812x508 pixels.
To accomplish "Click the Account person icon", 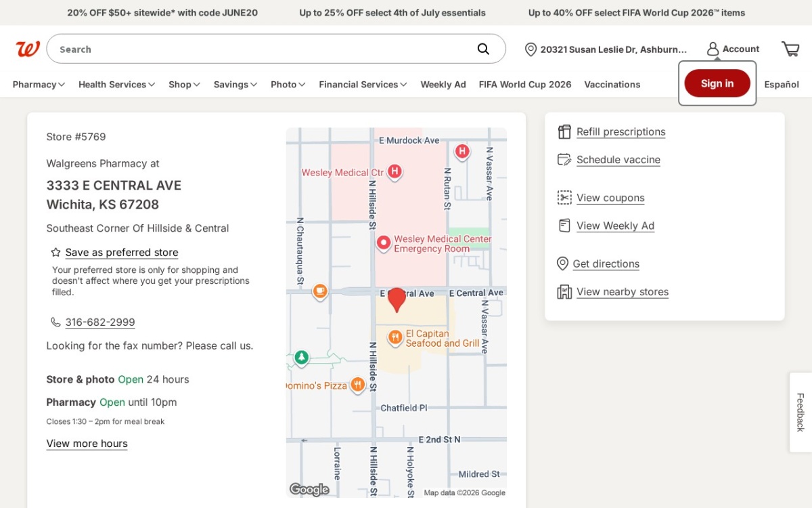I will [x=713, y=49].
